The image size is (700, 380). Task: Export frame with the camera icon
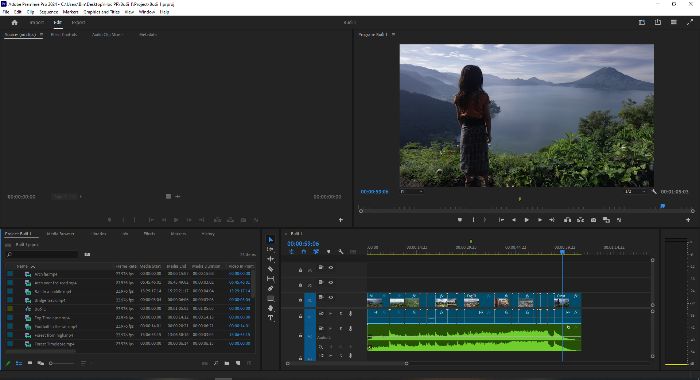tap(593, 220)
